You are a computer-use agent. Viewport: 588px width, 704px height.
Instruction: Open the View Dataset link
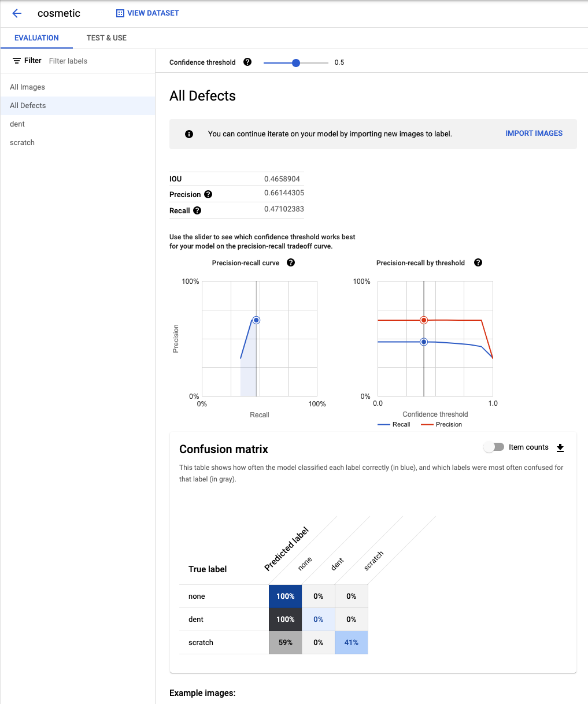pyautogui.click(x=147, y=13)
